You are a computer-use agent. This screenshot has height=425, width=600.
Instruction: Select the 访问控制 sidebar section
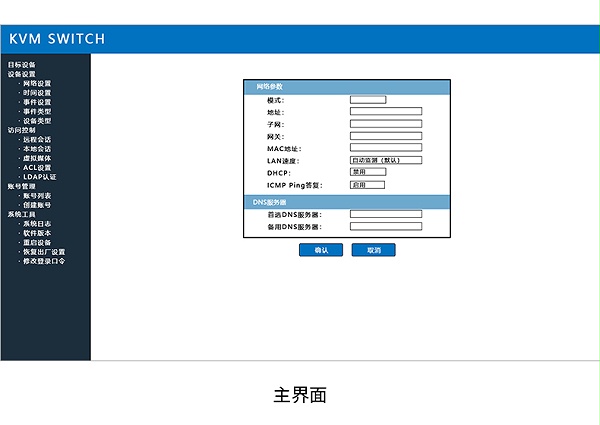point(21,130)
